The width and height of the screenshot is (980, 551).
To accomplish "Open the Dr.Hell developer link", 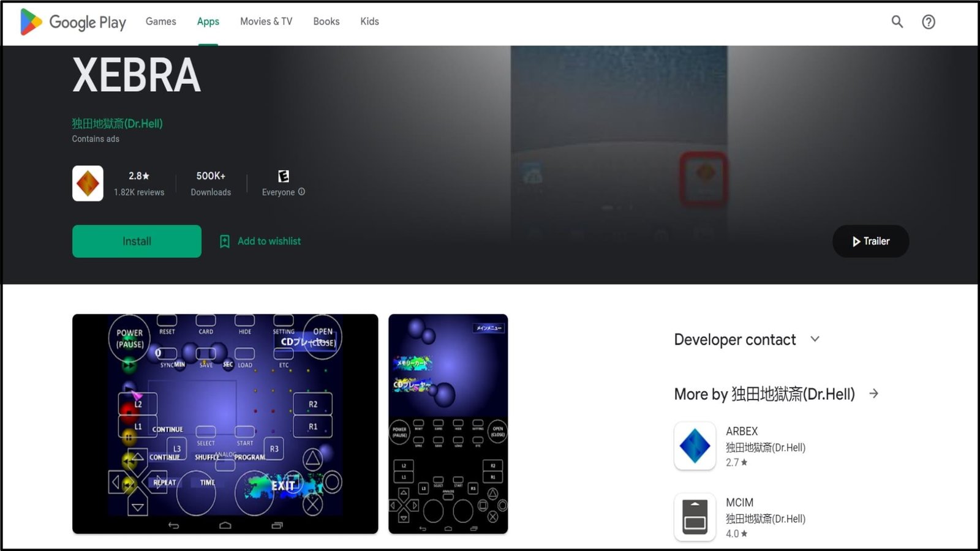I will tap(117, 123).
